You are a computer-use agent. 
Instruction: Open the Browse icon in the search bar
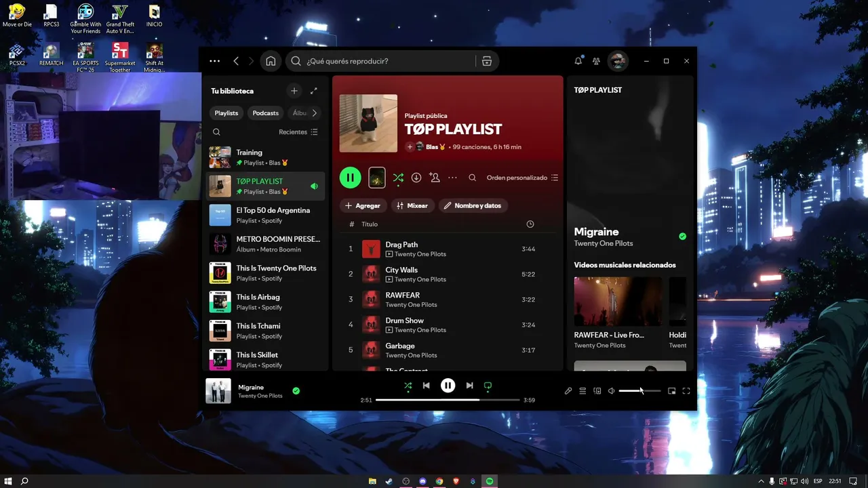486,61
